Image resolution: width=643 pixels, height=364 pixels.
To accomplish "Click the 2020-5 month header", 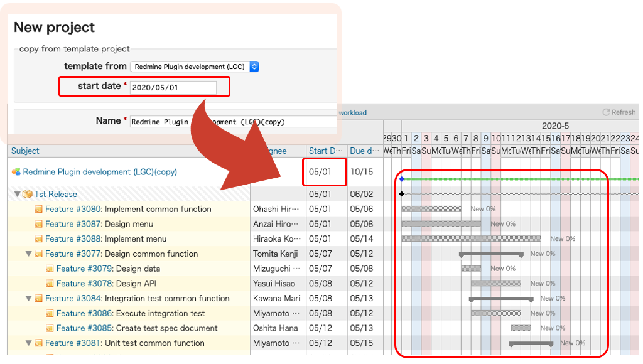I will (555, 126).
